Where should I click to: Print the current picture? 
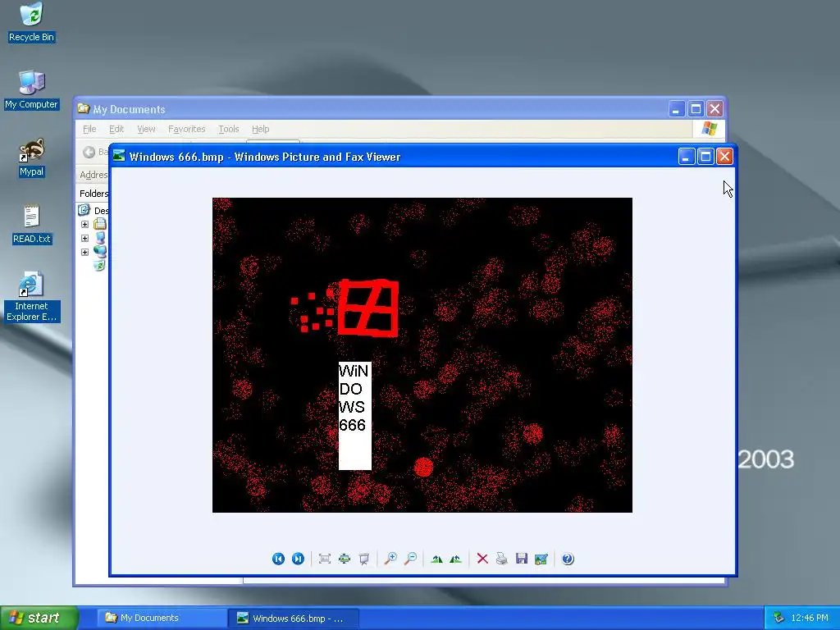(501, 559)
